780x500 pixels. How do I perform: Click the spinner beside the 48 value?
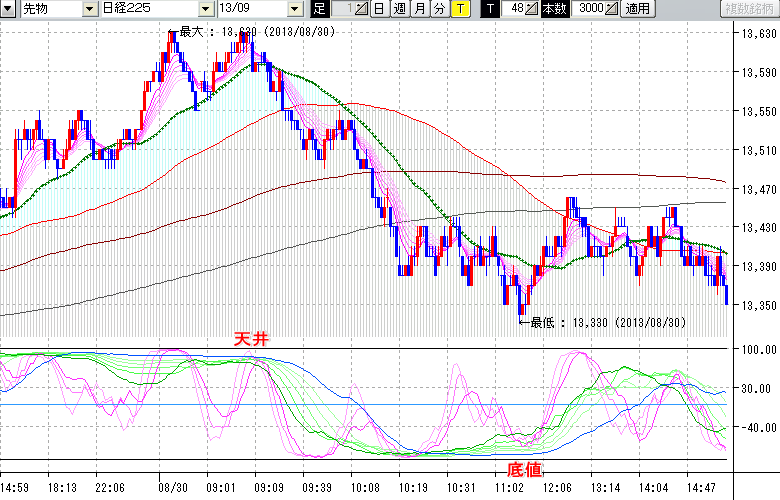pyautogui.click(x=533, y=9)
